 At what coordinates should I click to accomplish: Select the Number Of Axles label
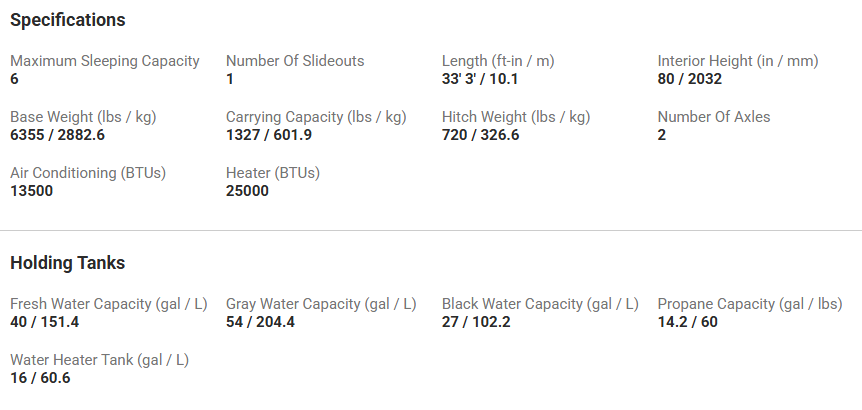pos(714,117)
